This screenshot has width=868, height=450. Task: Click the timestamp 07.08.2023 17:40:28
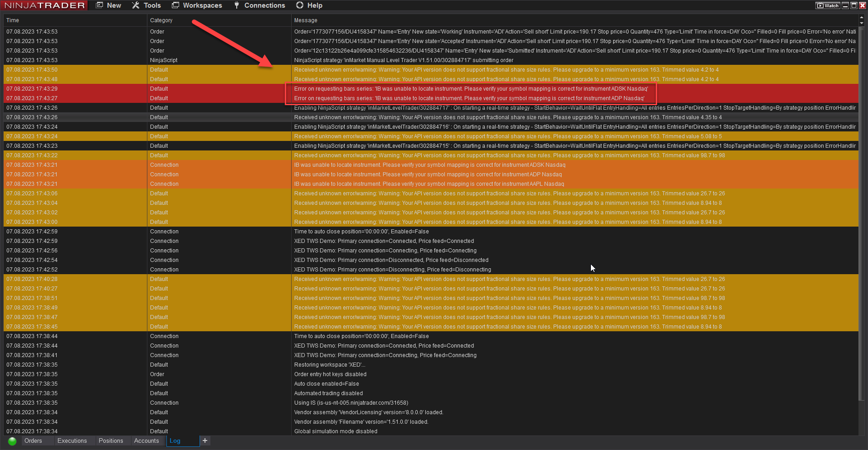[32, 279]
